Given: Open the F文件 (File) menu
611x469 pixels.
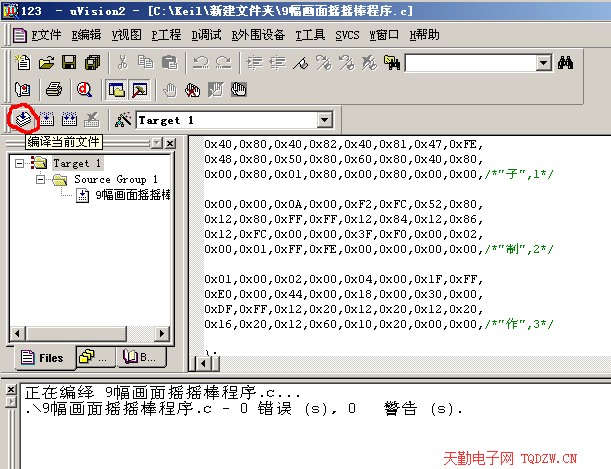Looking at the screenshot, I should [46, 35].
